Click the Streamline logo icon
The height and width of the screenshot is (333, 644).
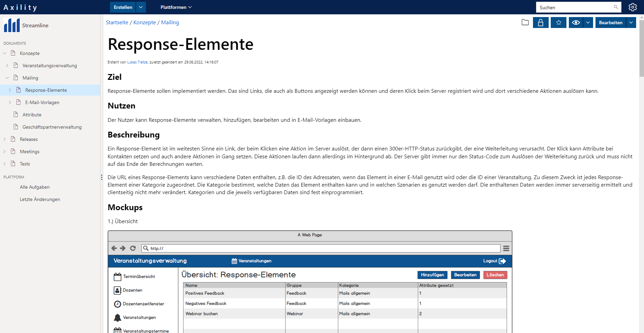tap(12, 25)
